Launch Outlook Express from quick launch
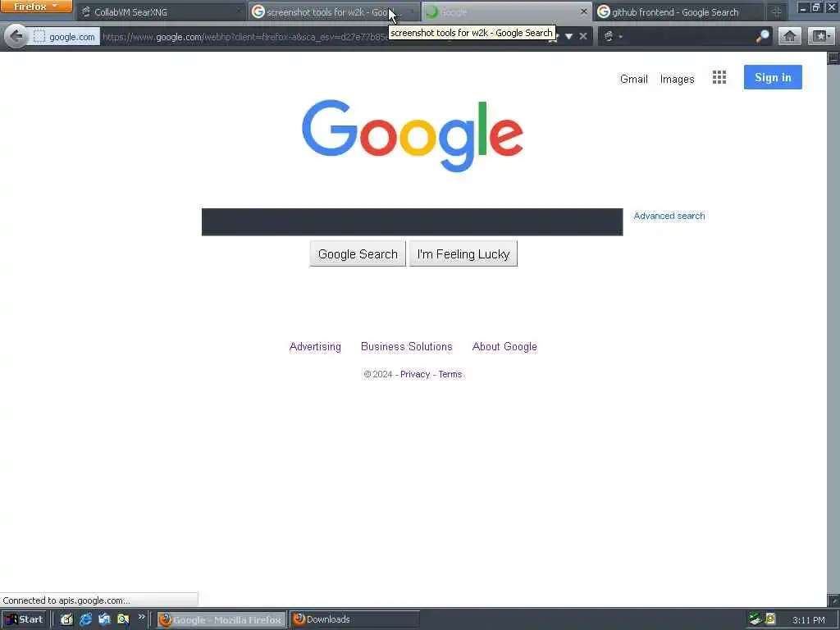Image resolution: width=840 pixels, height=630 pixels. click(x=104, y=619)
